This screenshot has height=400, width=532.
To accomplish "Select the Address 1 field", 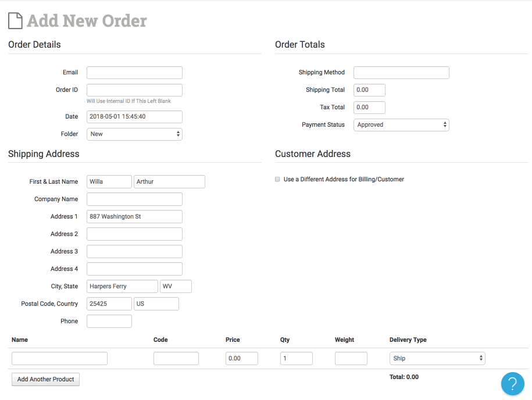I will (x=134, y=217).
